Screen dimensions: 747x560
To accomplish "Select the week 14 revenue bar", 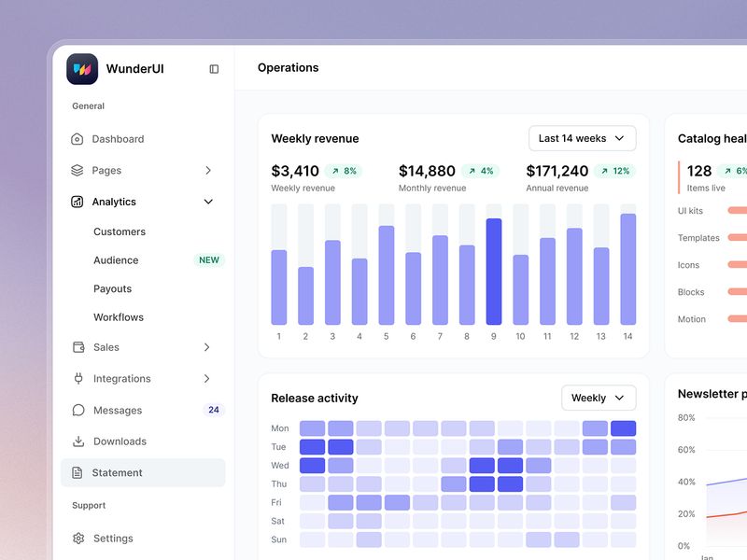I will 627,269.
